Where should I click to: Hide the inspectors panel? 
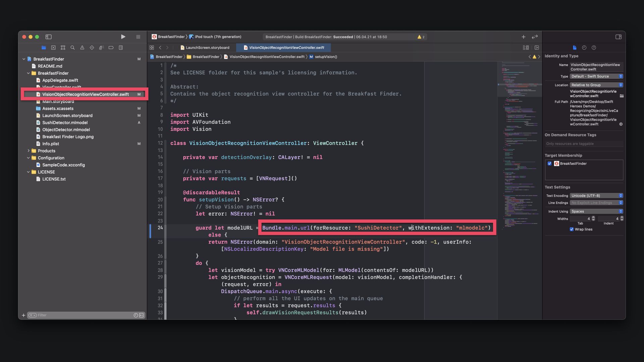click(619, 37)
